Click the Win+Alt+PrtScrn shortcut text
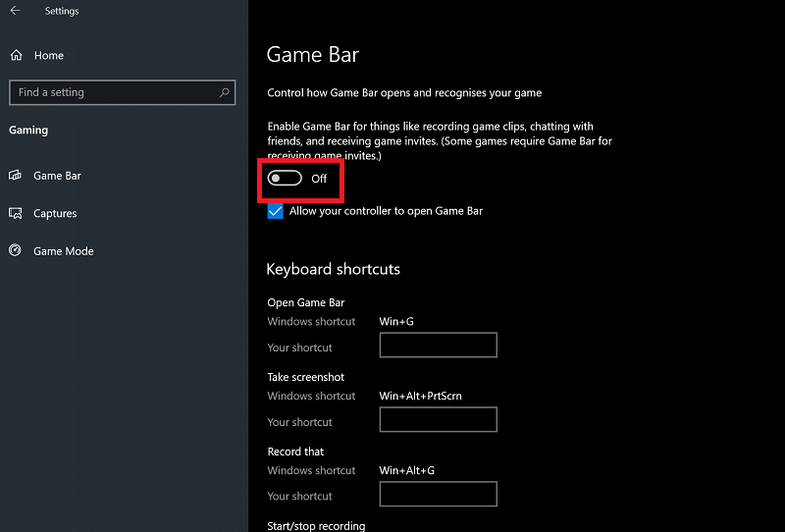This screenshot has height=532, width=785. (421, 397)
